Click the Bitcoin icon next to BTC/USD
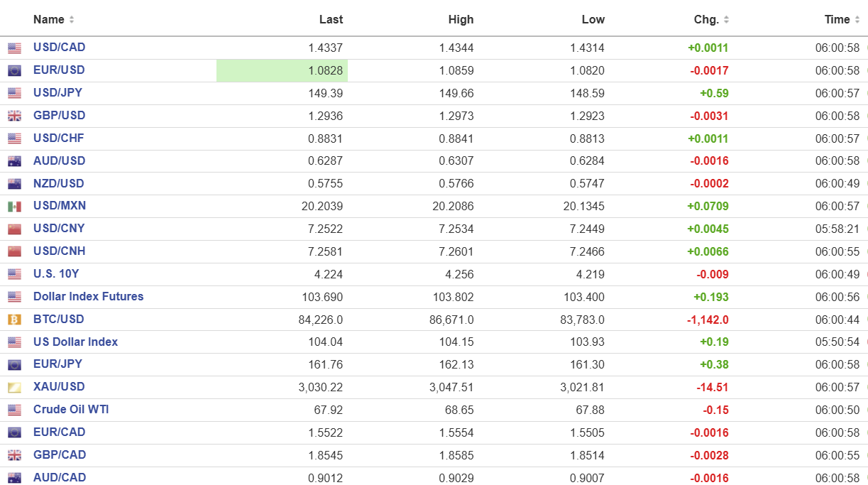 click(x=14, y=320)
